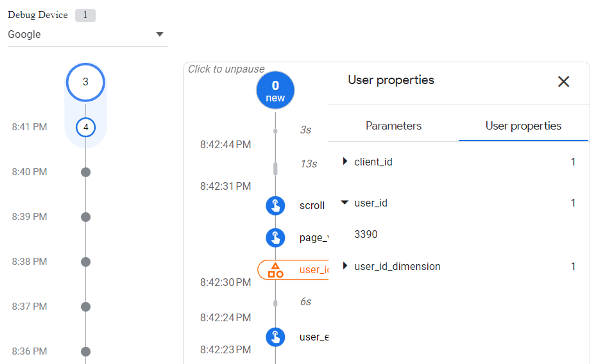Click the minute bubble labeled 3
This screenshot has width=592, height=364.
[86, 82]
